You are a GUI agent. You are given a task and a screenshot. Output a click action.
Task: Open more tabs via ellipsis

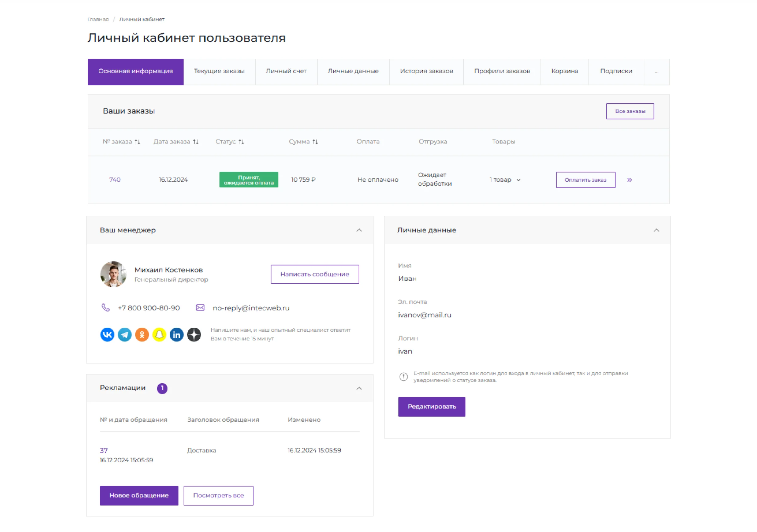tap(656, 71)
